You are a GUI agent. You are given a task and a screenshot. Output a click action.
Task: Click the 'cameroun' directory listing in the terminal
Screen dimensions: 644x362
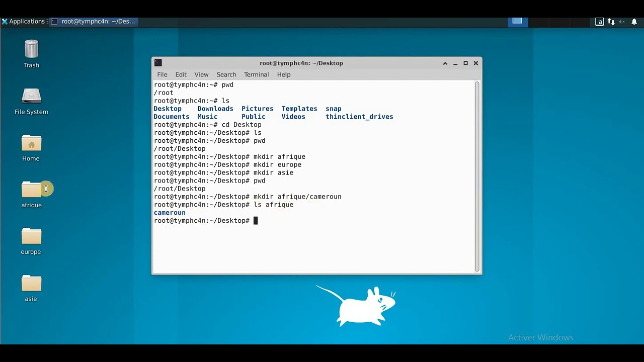click(170, 213)
